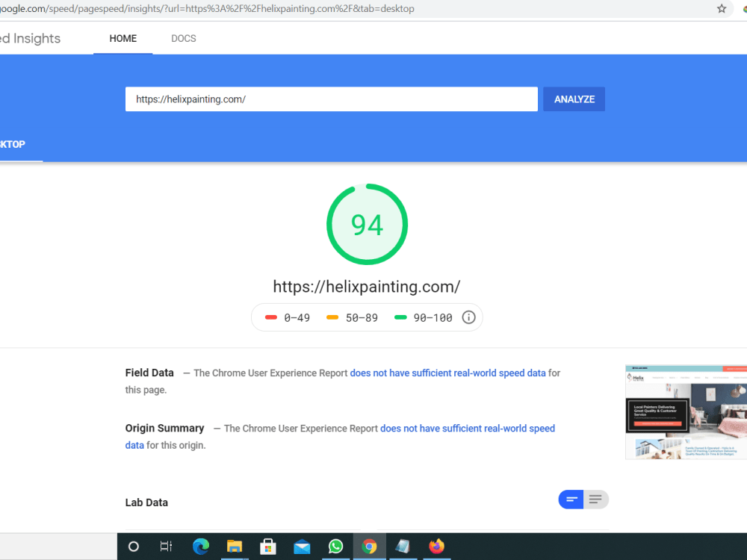The width and height of the screenshot is (747, 560).
Task: Open the score range info icon
Action: coord(468,317)
